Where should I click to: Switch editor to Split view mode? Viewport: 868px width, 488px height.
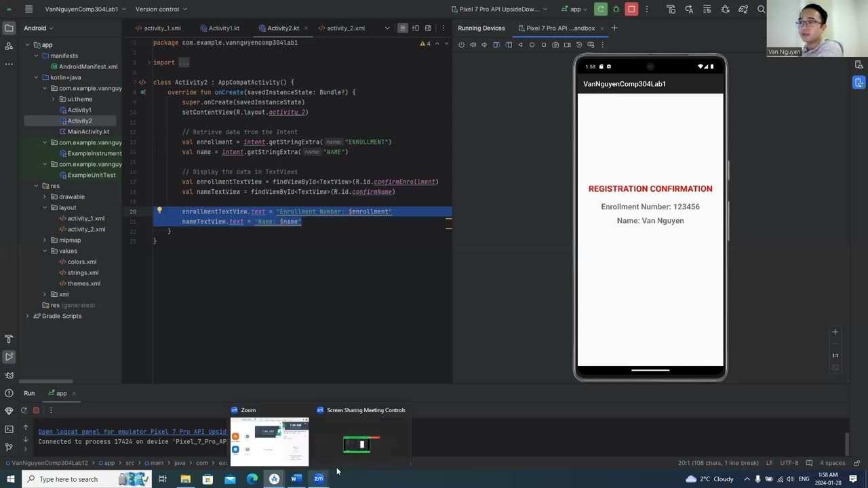[415, 28]
